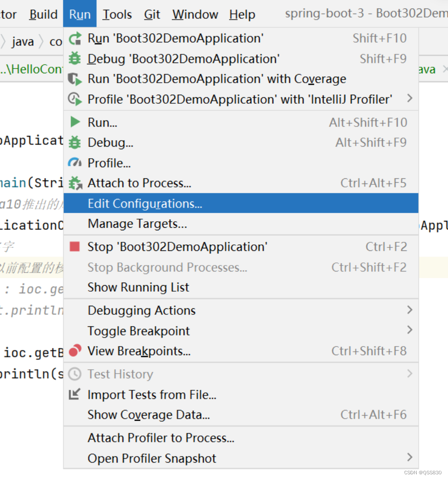Click the Attach to Process icon

[76, 183]
